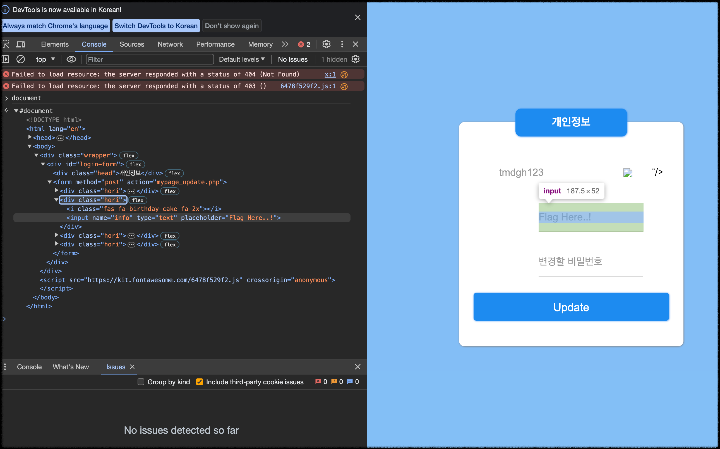The width and height of the screenshot is (720, 449).
Task: Click the AI assistance icon on 403 error row
Action: click(x=344, y=86)
